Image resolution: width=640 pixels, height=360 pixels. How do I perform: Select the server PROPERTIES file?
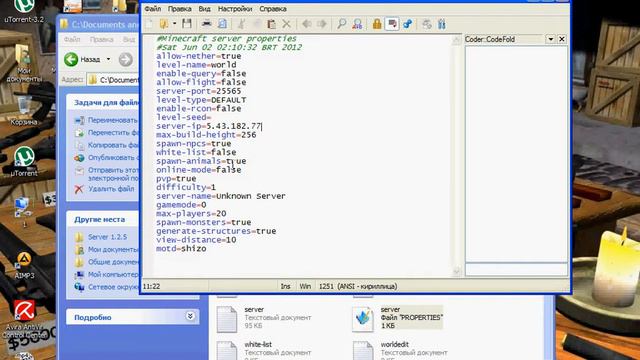tap(398, 318)
